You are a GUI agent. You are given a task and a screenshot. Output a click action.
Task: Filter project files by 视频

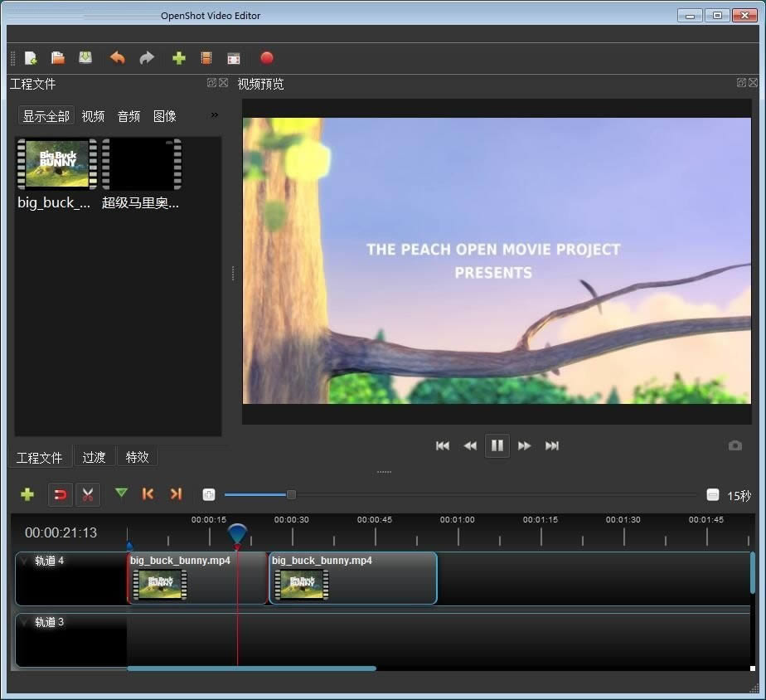[93, 116]
